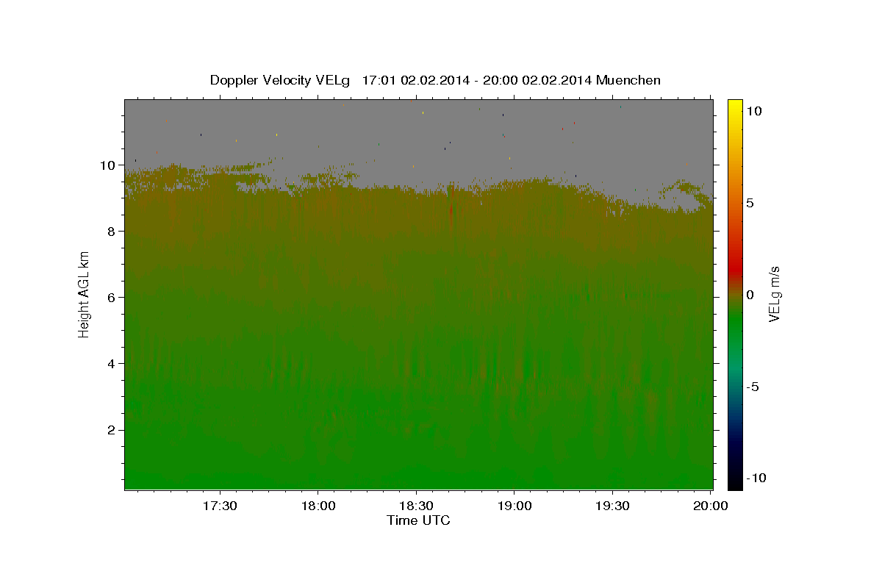Click the yellow top of the colorbar
Image resolution: width=882 pixels, height=588 pixels.
735,104
